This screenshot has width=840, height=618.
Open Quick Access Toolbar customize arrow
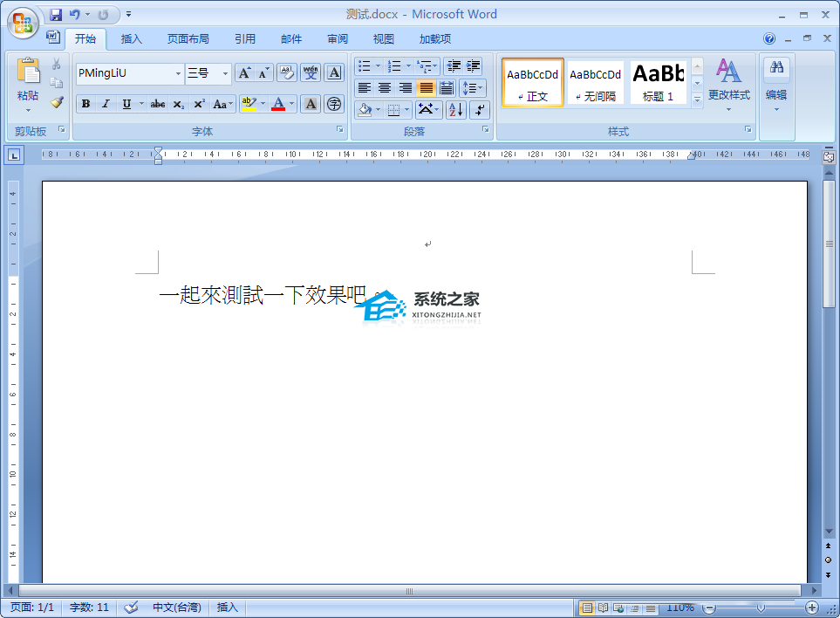point(128,15)
